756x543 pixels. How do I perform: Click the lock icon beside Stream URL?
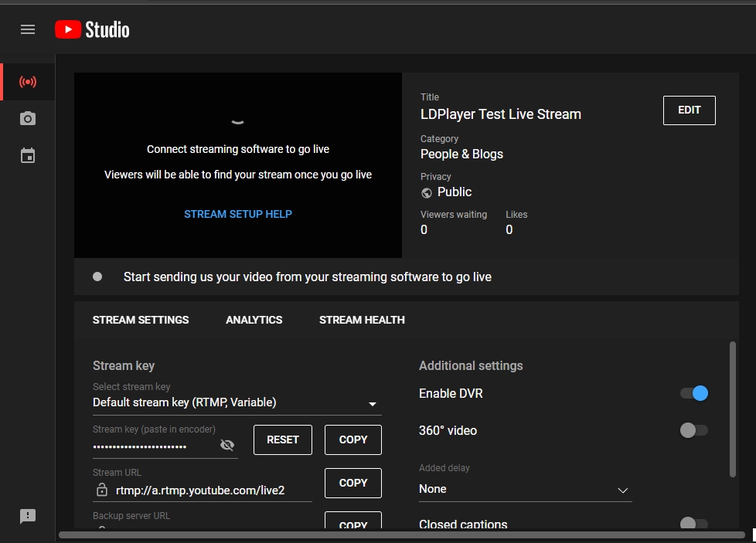click(102, 490)
